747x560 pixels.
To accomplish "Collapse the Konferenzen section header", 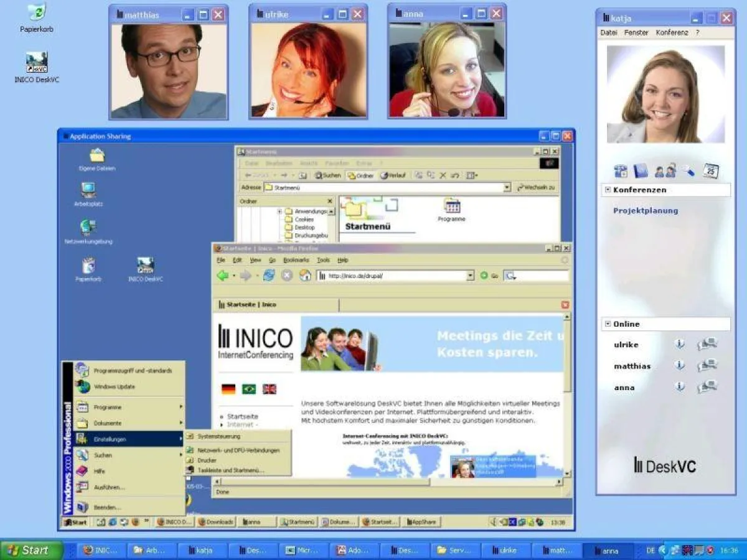I will point(607,190).
